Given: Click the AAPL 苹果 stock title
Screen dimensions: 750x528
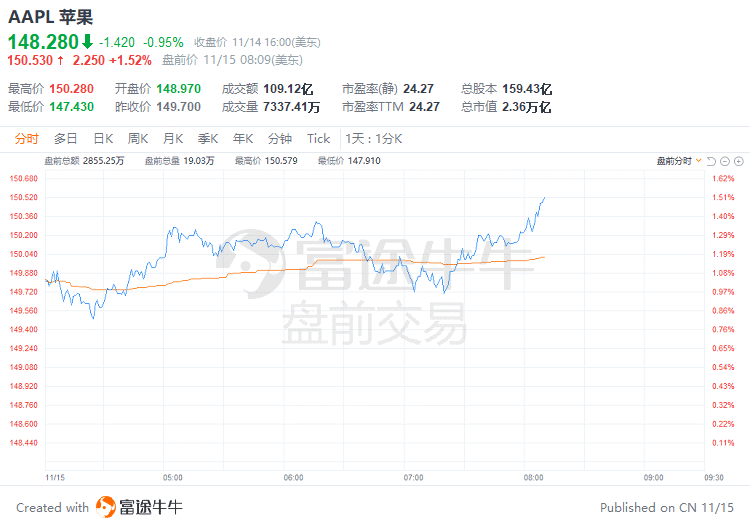Looking at the screenshot, I should 50,17.
